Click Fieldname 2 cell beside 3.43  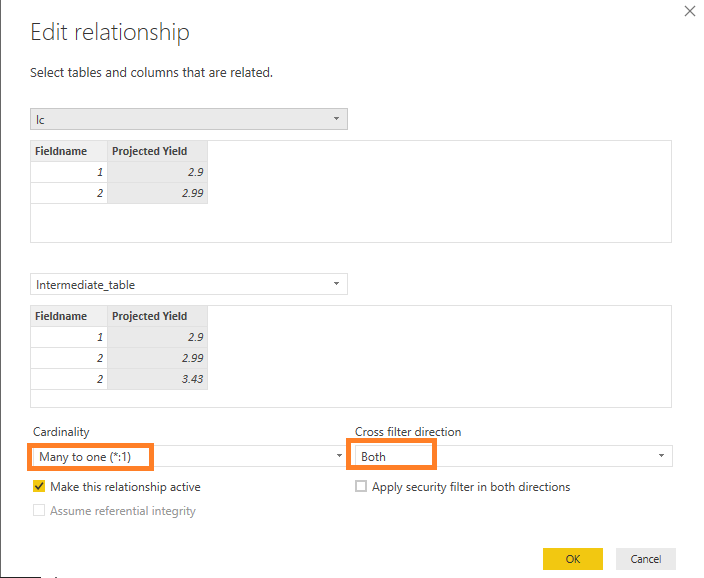coord(69,379)
